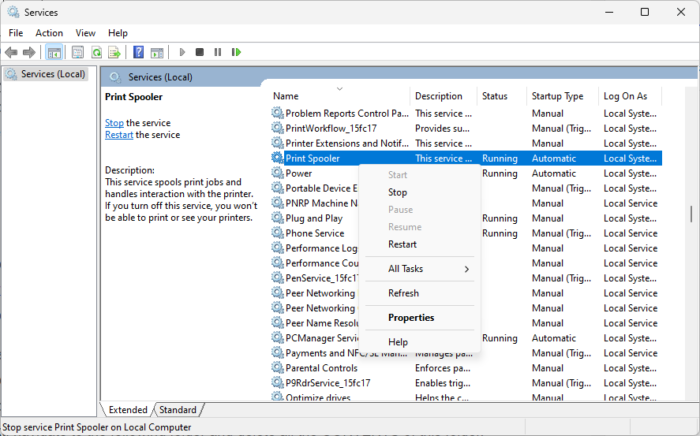
Task: Click the Export List toolbar icon
Action: (115, 52)
